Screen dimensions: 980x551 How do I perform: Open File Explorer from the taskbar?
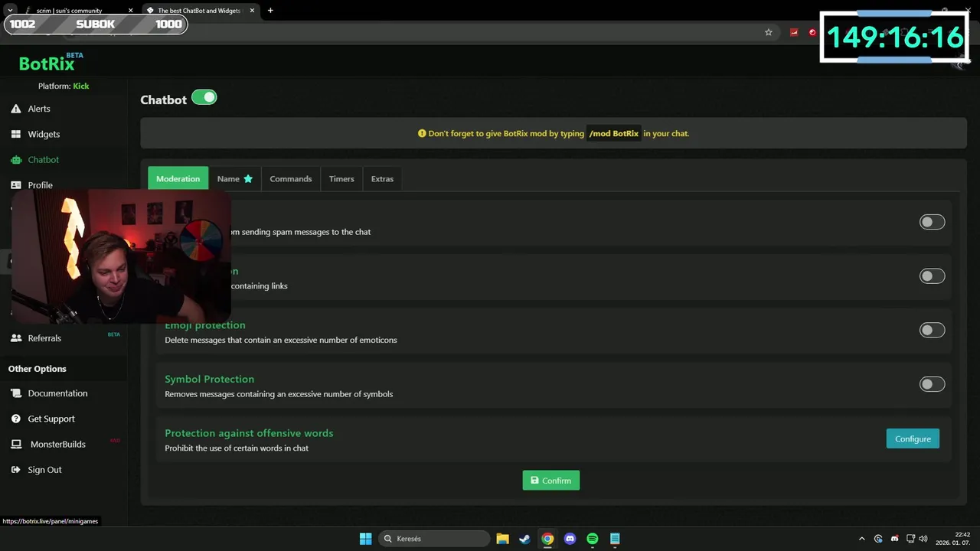pos(502,539)
